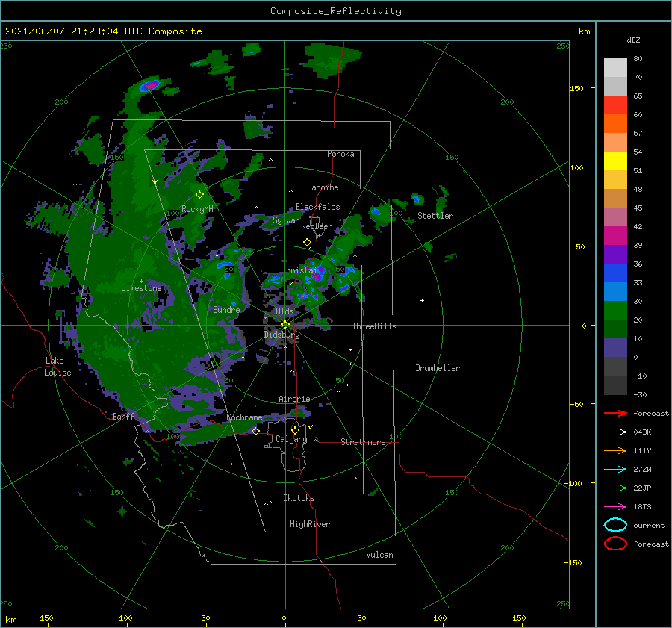The width and height of the screenshot is (672, 628).
Task: Click the strong echo cell near Innisfail
Action: [x=317, y=276]
